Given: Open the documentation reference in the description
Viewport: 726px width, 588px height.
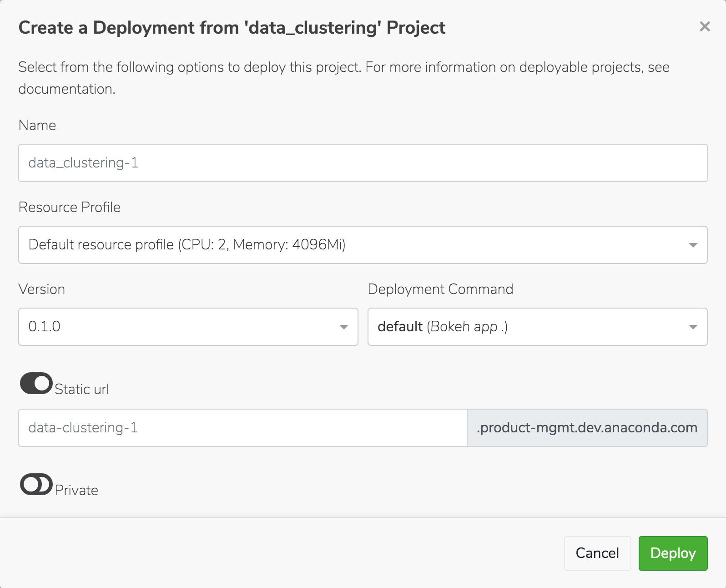Looking at the screenshot, I should [66, 89].
